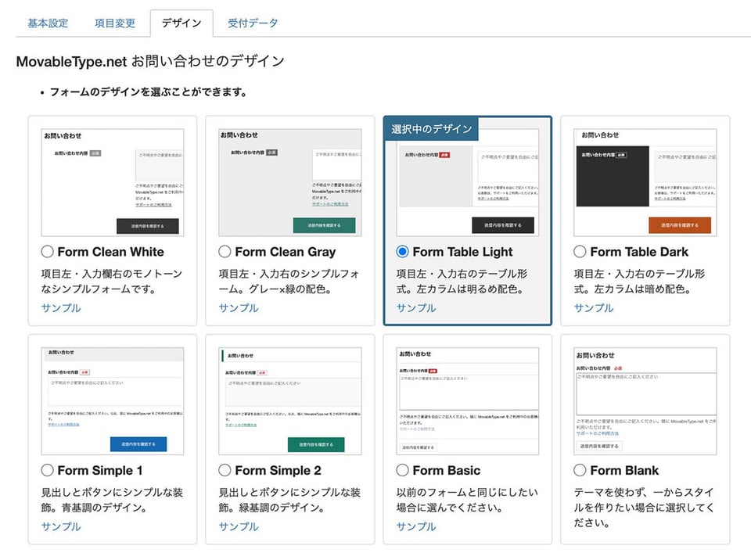View the サンプル link for Form Basic
751x560 pixels.
(x=416, y=526)
